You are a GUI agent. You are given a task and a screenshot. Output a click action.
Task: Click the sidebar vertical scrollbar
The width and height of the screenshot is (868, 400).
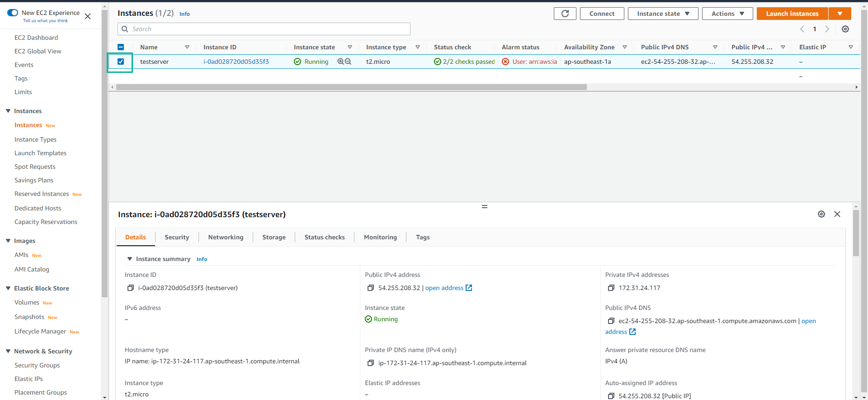pyautogui.click(x=105, y=154)
